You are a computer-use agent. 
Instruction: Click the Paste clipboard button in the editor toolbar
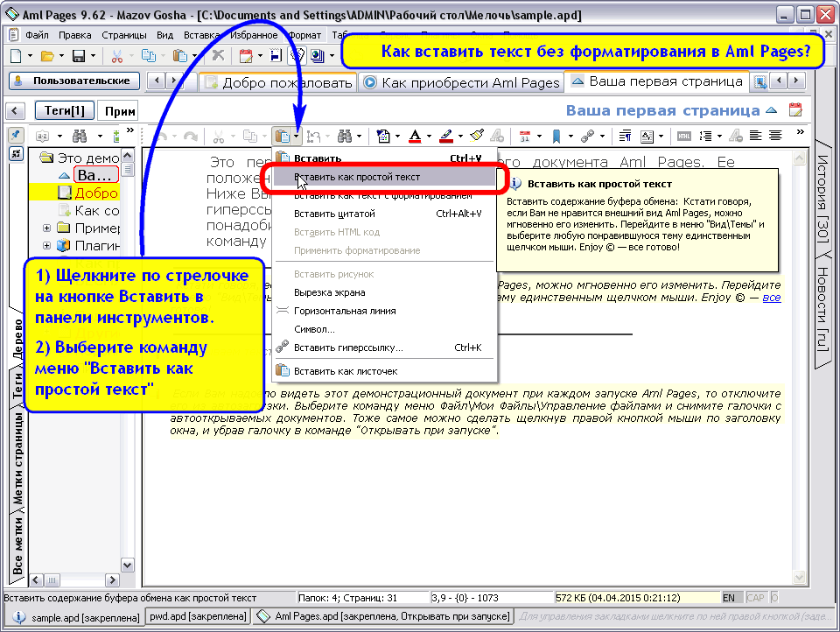pos(283,137)
